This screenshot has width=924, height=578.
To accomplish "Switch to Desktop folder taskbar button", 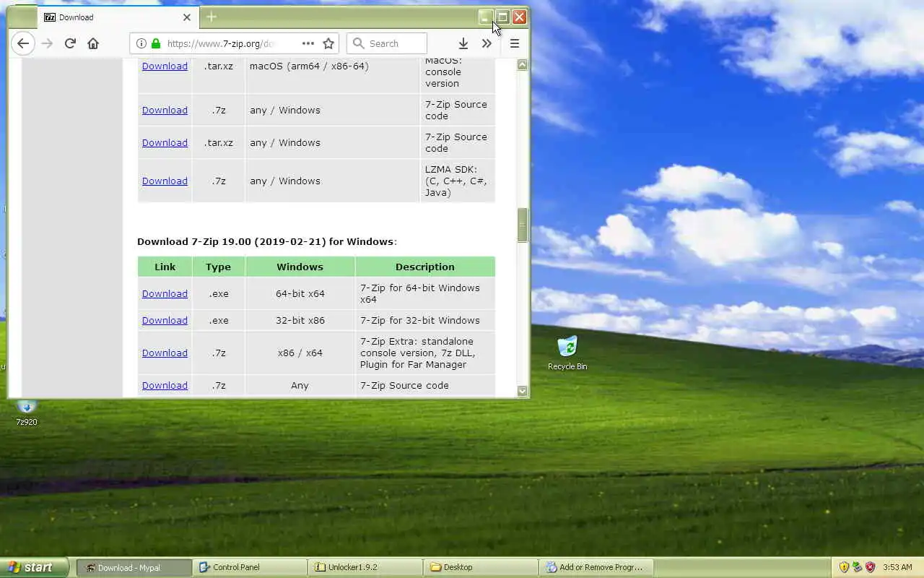I will coord(481,567).
